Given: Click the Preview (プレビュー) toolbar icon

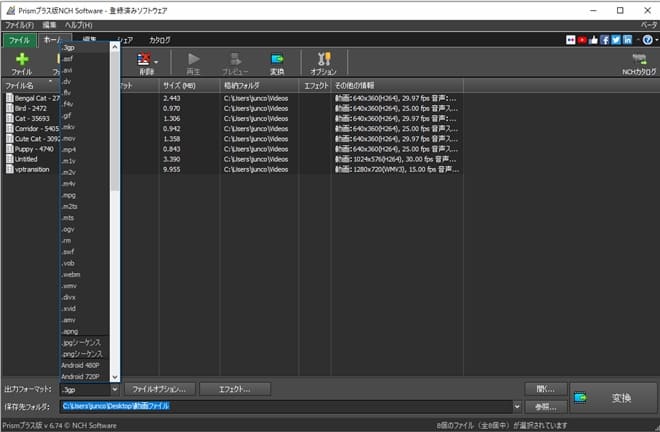Looking at the screenshot, I should tap(235, 59).
